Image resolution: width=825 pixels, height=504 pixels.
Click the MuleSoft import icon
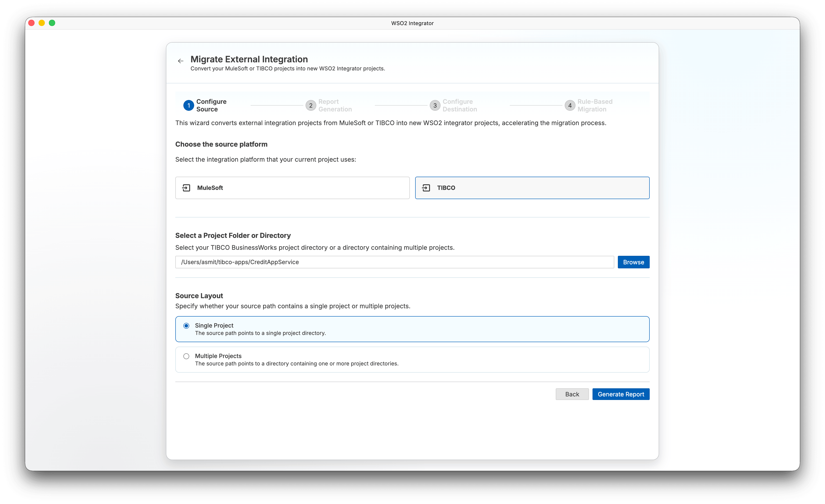(186, 188)
